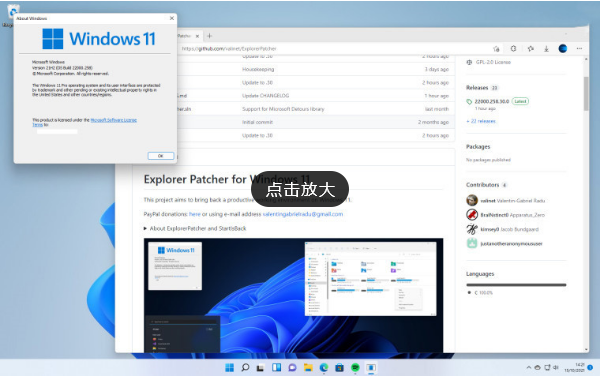
Task: Expand About ExplorerPatcher and StartIsBack
Action: coord(195,229)
